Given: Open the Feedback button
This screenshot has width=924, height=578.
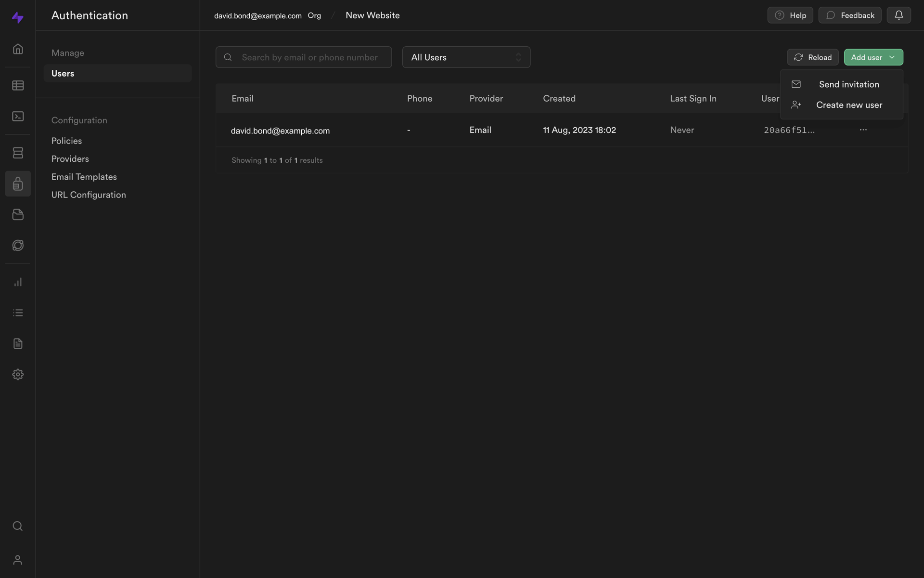Looking at the screenshot, I should 849,15.
